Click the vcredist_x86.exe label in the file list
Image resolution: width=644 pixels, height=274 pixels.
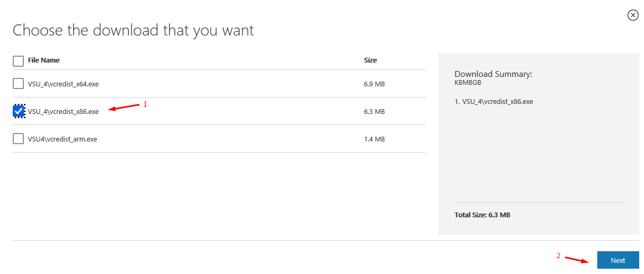[63, 111]
